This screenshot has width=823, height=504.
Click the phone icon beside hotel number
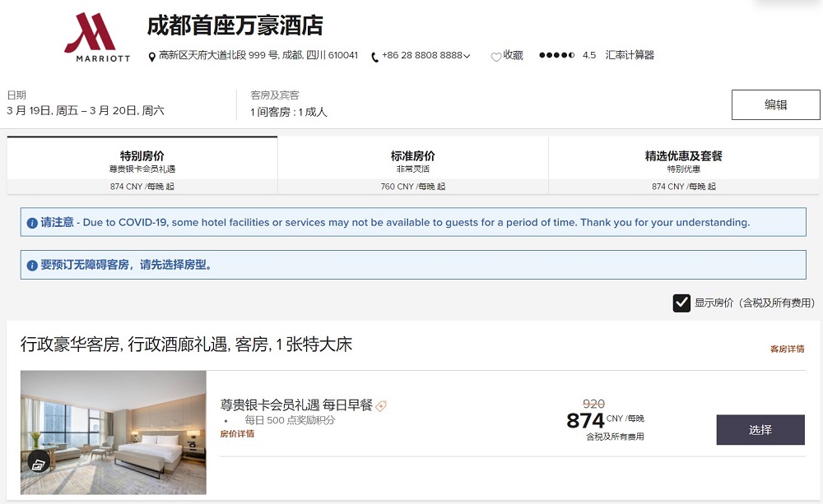click(374, 58)
